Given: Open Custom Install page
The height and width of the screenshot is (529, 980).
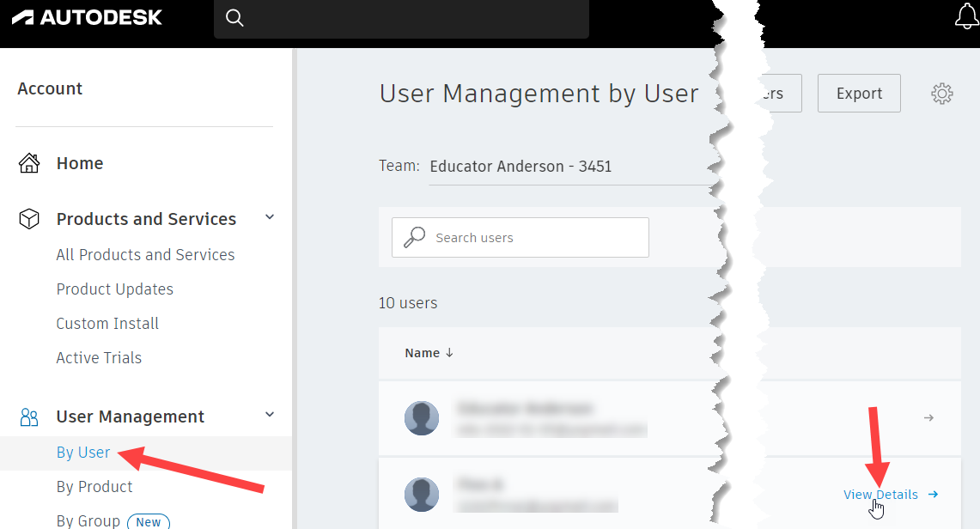Looking at the screenshot, I should pos(107,324).
